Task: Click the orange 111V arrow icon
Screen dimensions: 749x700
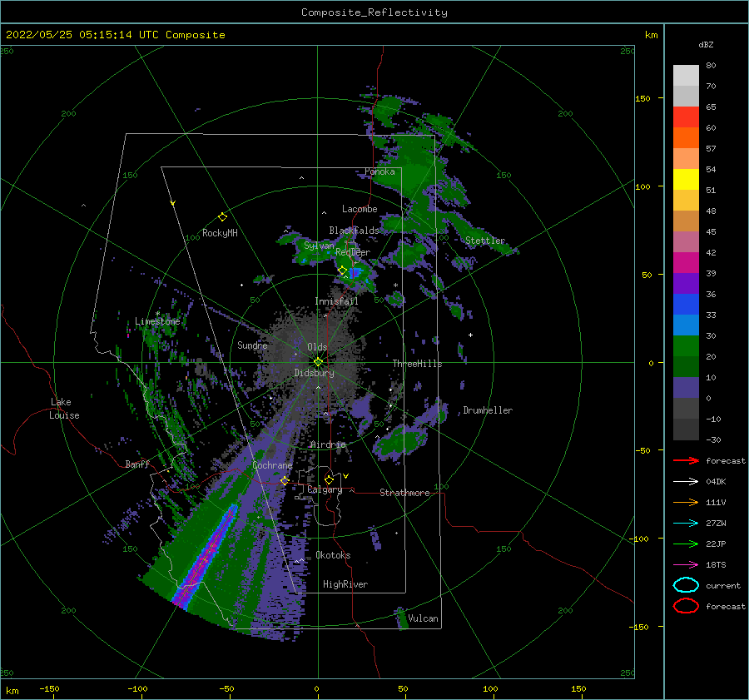Action: pos(686,502)
